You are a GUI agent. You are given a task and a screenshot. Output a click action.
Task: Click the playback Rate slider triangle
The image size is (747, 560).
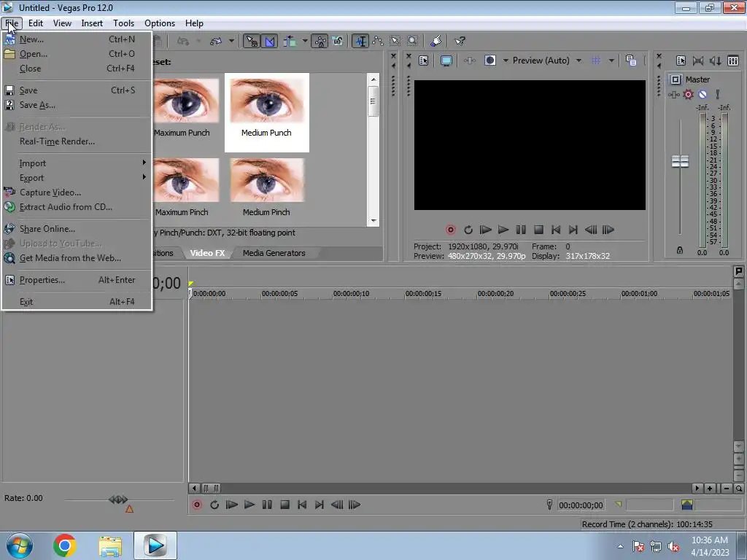[x=129, y=509]
